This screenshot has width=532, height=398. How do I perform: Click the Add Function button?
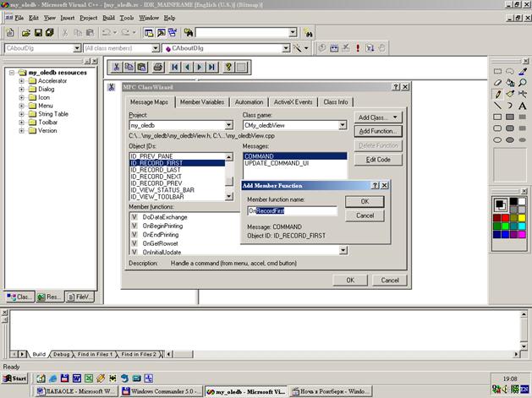click(378, 132)
